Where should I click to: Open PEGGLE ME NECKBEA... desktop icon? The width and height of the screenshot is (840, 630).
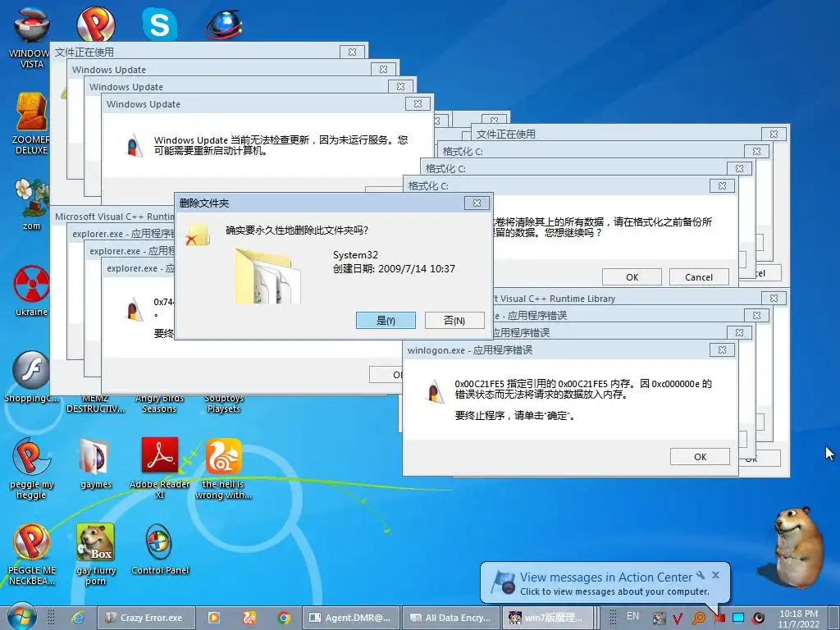coord(31,555)
